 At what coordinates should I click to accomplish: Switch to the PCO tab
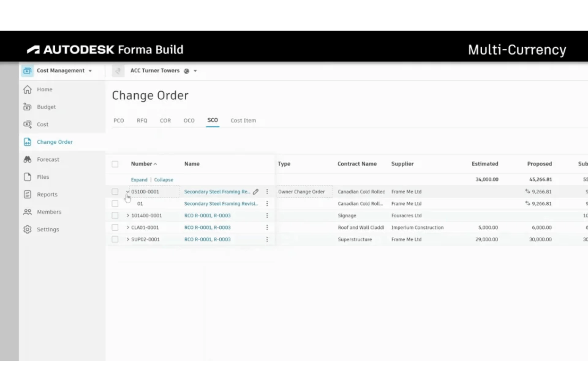(x=118, y=120)
